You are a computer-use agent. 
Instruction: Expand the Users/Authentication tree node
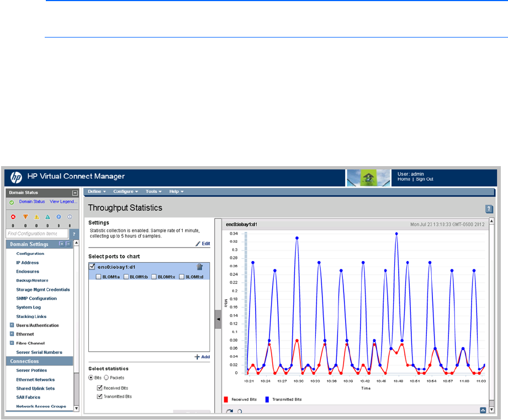click(12, 325)
